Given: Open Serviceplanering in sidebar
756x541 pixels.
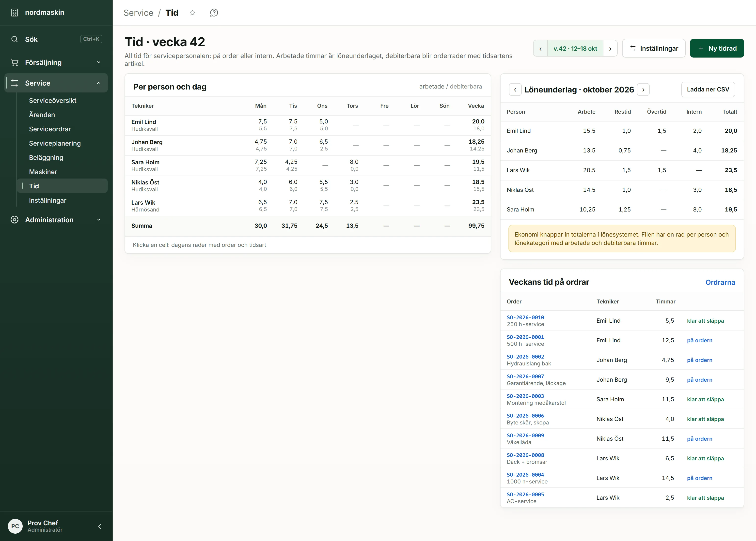Looking at the screenshot, I should point(62,143).
